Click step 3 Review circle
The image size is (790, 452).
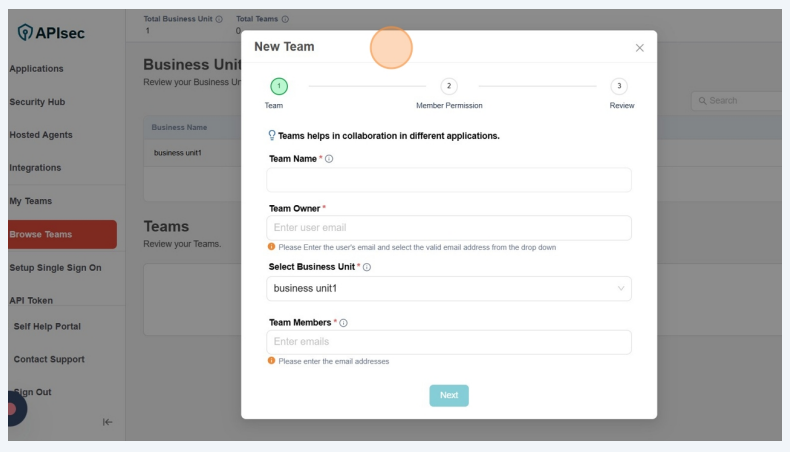click(x=619, y=87)
